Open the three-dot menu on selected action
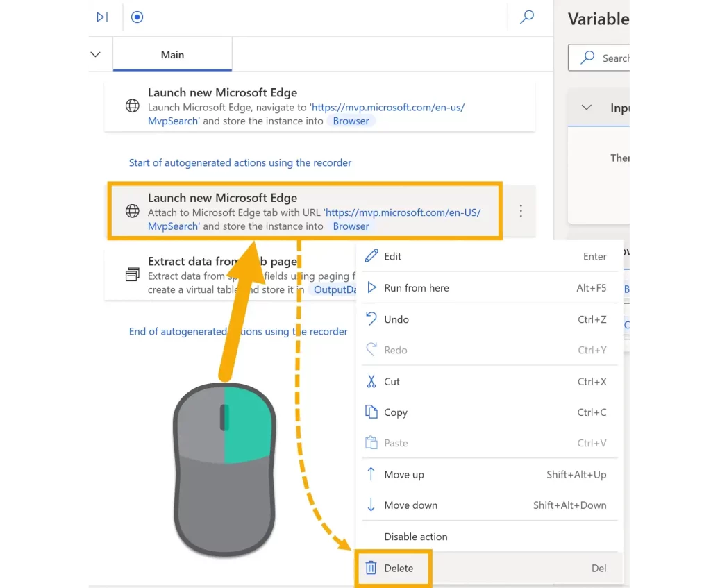 [521, 212]
